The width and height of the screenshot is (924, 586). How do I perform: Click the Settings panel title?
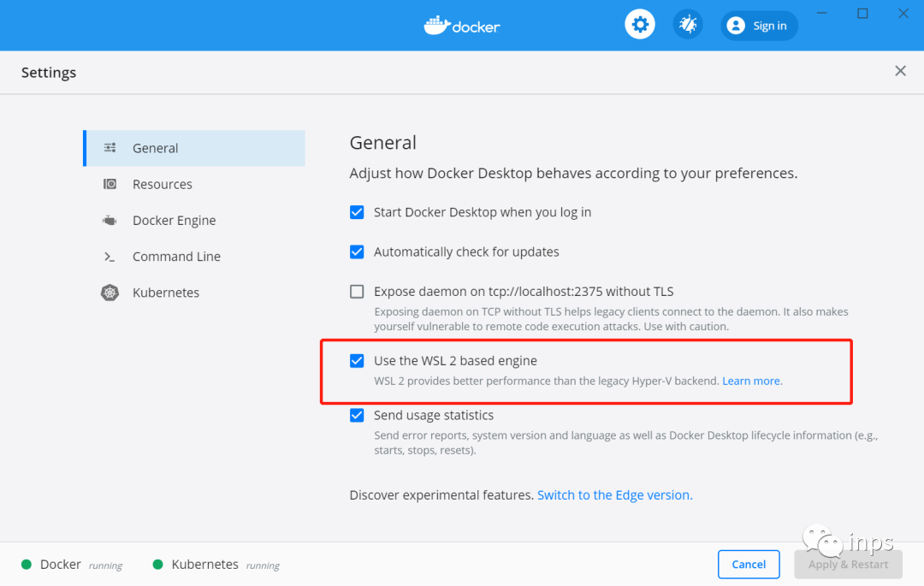49,73
